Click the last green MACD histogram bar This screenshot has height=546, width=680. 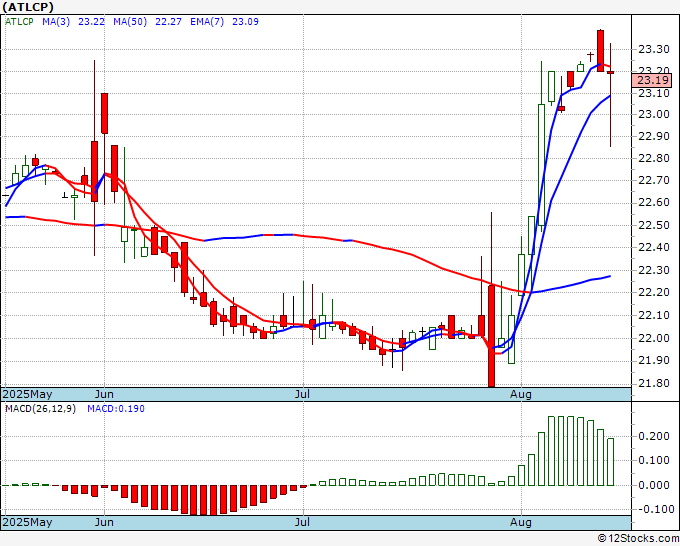[610, 462]
